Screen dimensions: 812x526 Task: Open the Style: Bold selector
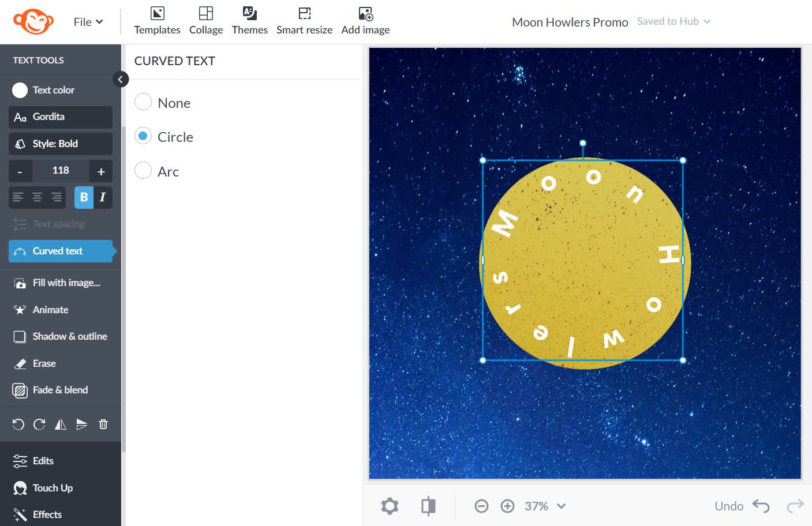61,144
